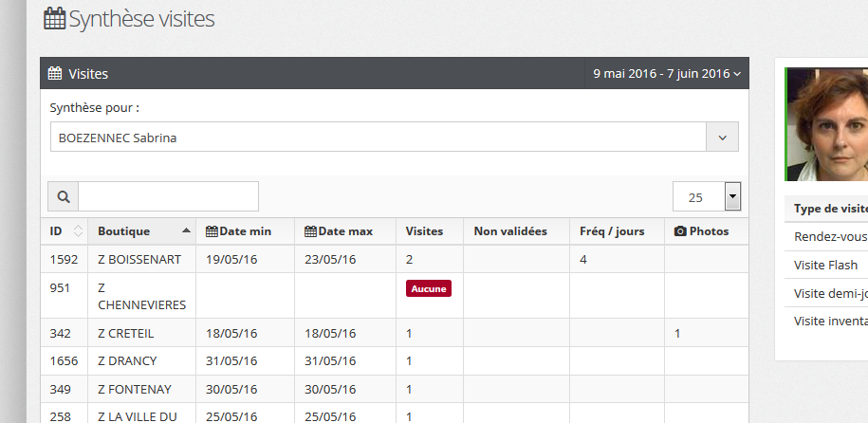Open the 25 rows per page dropdown
The width and height of the screenshot is (868, 423).
pos(731,196)
